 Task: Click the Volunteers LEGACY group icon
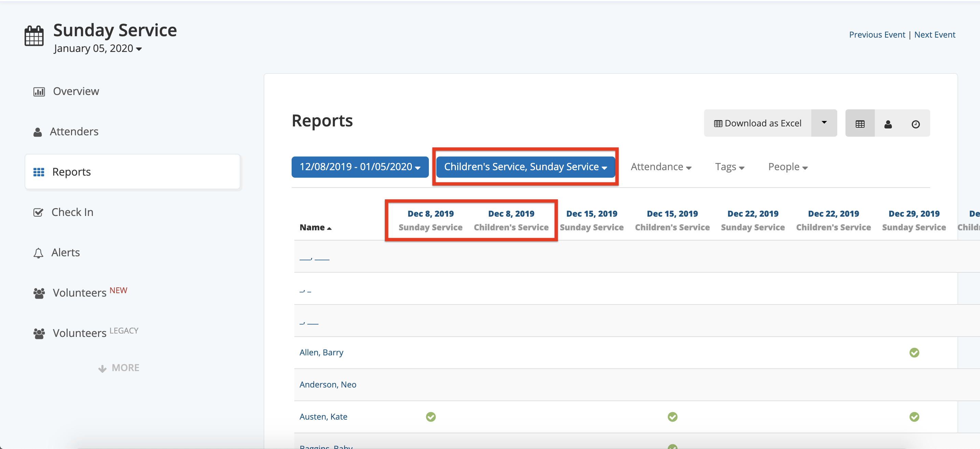tap(39, 334)
